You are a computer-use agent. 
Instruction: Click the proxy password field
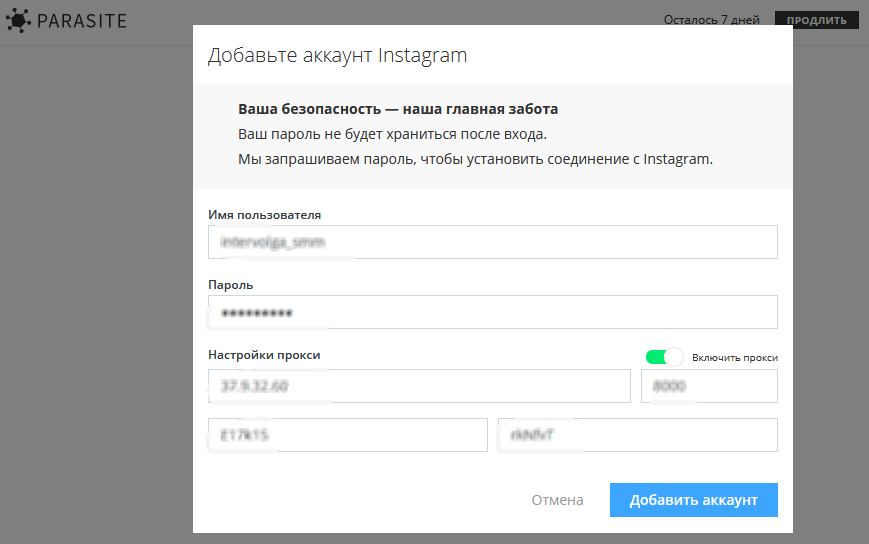[638, 435]
